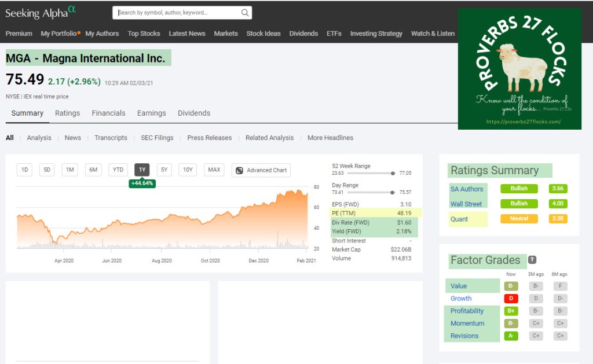Open the Growth factor grade link
The image size is (593, 364).
click(x=461, y=299)
